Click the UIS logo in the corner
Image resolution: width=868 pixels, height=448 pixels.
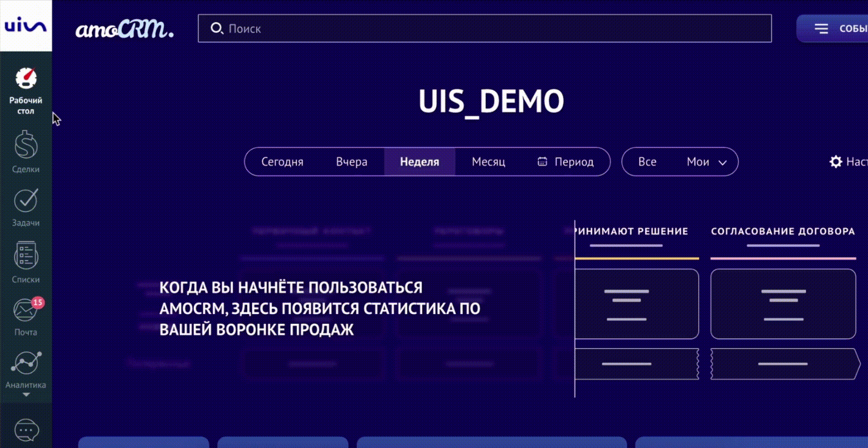tap(26, 25)
